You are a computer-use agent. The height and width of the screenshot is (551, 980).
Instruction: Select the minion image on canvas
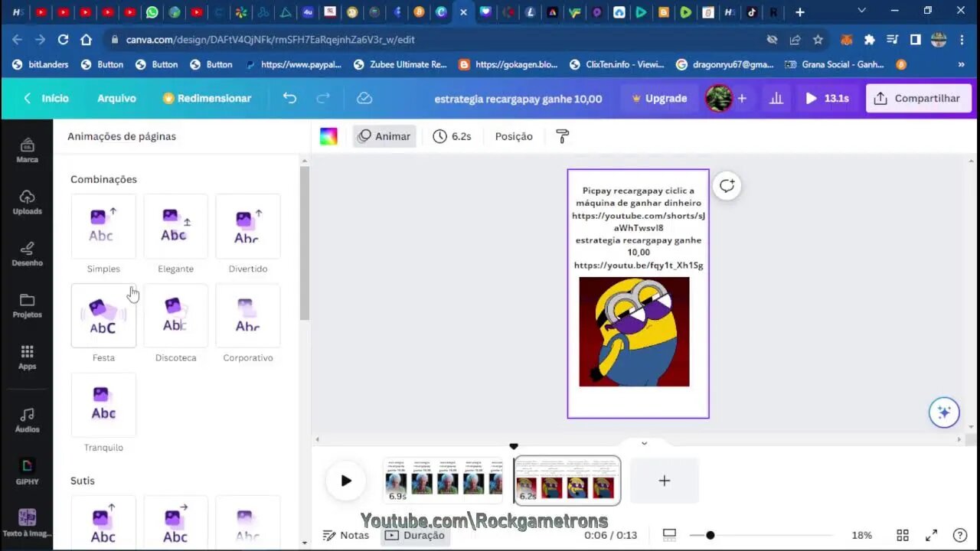coord(634,331)
